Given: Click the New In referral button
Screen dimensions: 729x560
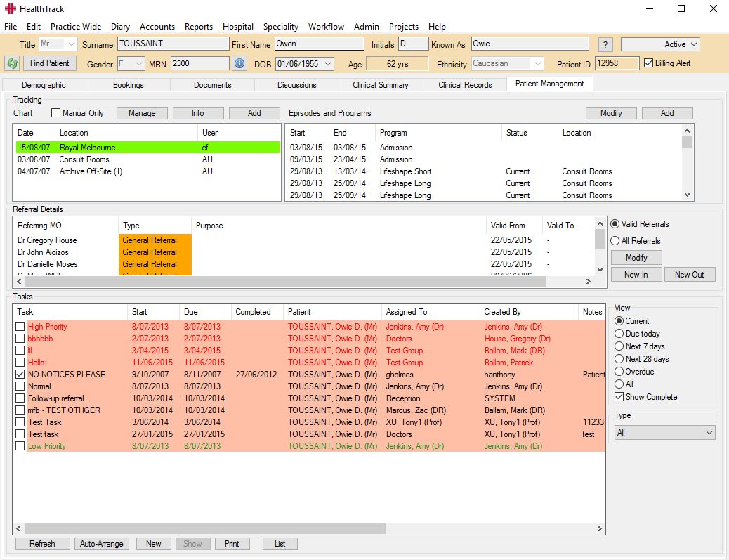Looking at the screenshot, I should (636, 275).
